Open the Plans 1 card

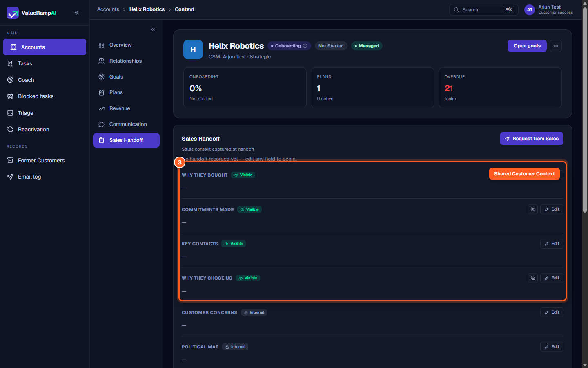point(372,88)
